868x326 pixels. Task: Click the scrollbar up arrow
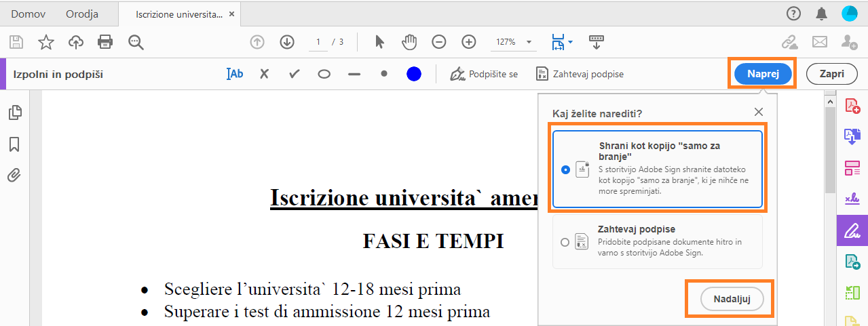(x=829, y=100)
